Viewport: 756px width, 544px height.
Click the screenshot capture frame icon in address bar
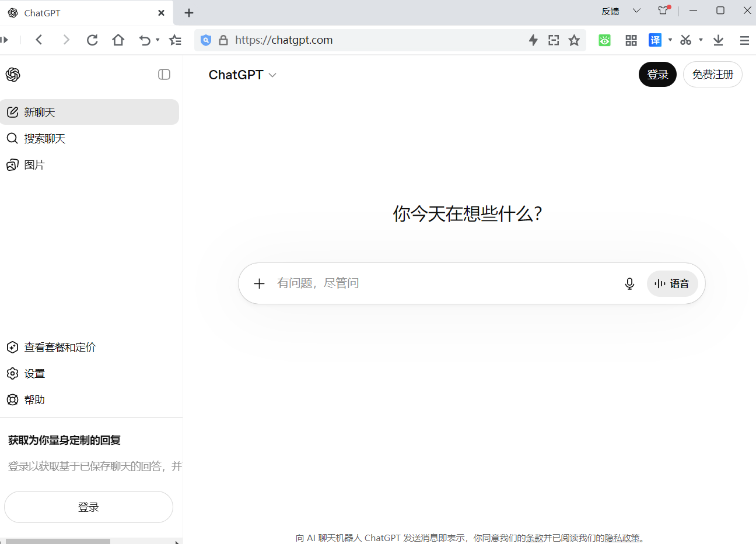[554, 40]
